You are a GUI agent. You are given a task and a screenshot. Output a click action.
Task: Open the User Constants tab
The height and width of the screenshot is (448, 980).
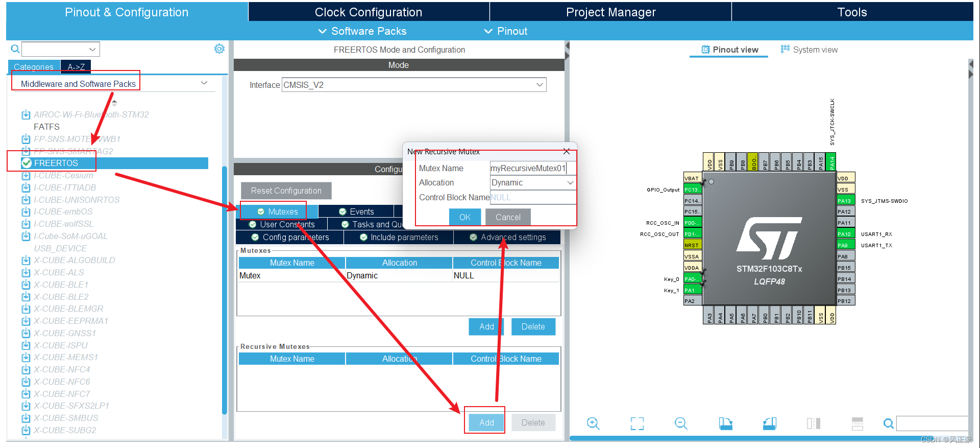(282, 224)
